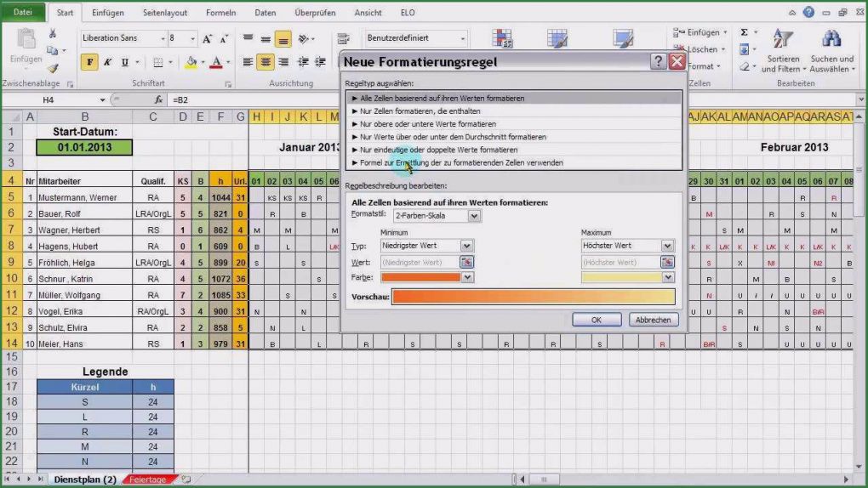Click the Abbrechen button
The height and width of the screenshot is (488, 868).
653,320
